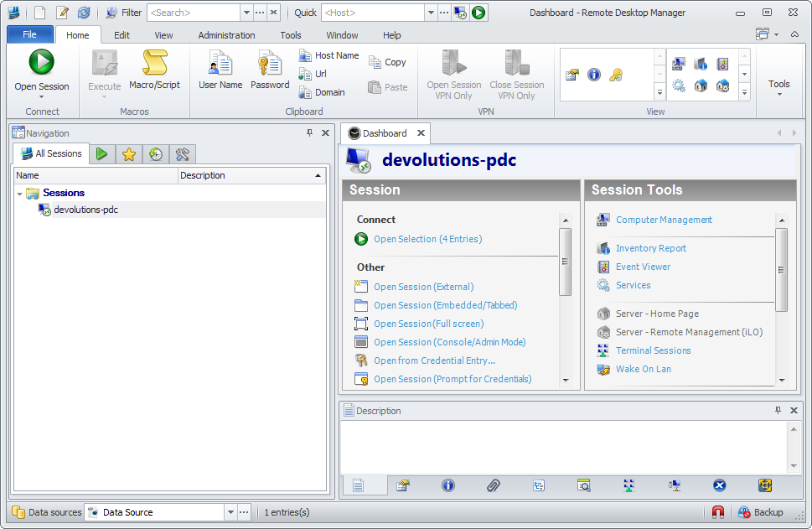Click the Copy button in Clipboard group
Screen dimensions: 812x529
(x=387, y=62)
